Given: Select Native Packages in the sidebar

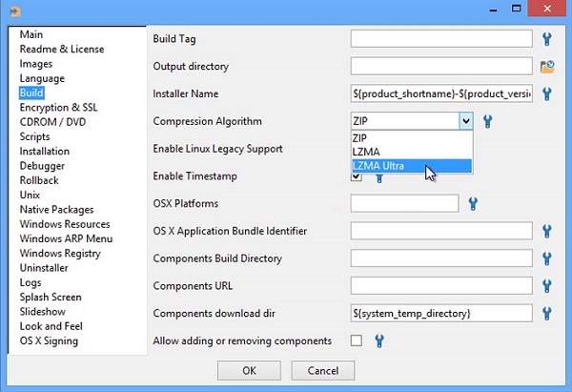Looking at the screenshot, I should click(x=56, y=210).
